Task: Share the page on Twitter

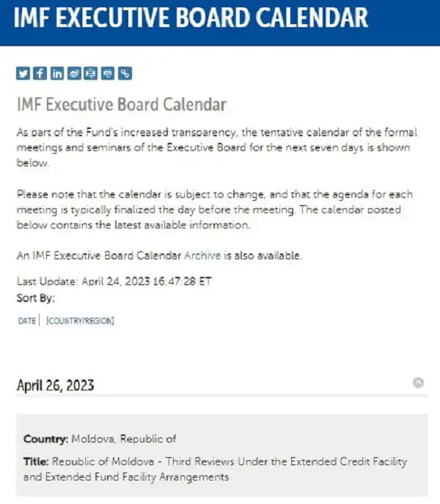Action: click(23, 73)
